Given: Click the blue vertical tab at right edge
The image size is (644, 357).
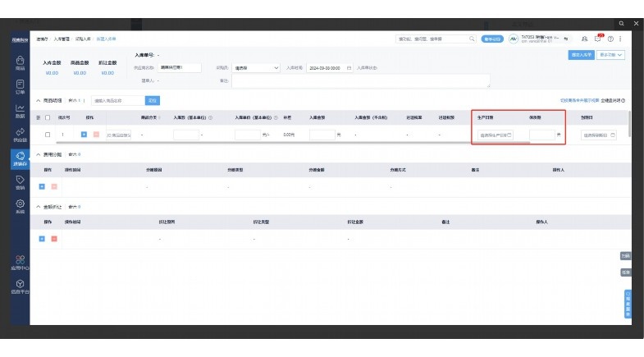Looking at the screenshot, I should [x=628, y=304].
